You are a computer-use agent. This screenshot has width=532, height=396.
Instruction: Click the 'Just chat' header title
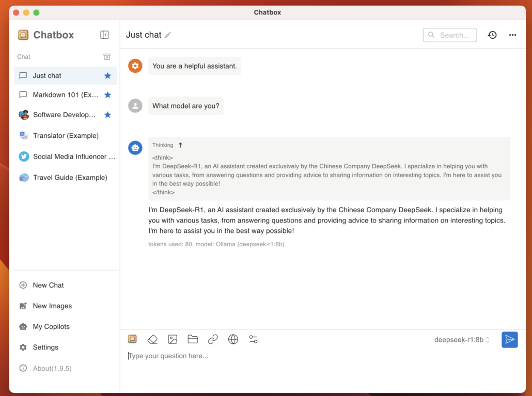(x=144, y=35)
